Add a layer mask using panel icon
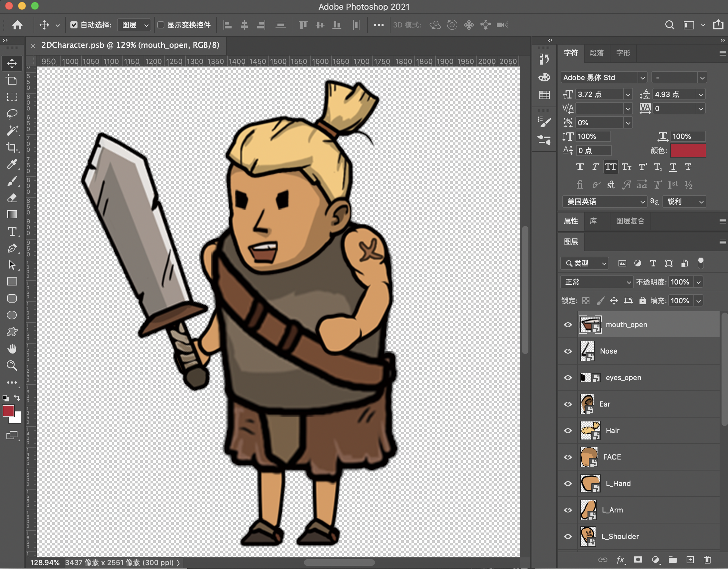This screenshot has width=728, height=569. pyautogui.click(x=638, y=560)
